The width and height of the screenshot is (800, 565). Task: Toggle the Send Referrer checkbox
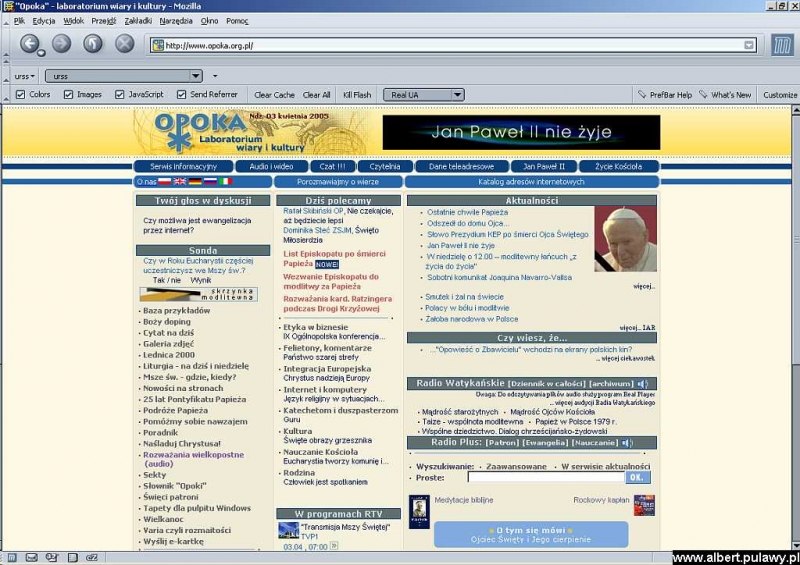pyautogui.click(x=181, y=94)
